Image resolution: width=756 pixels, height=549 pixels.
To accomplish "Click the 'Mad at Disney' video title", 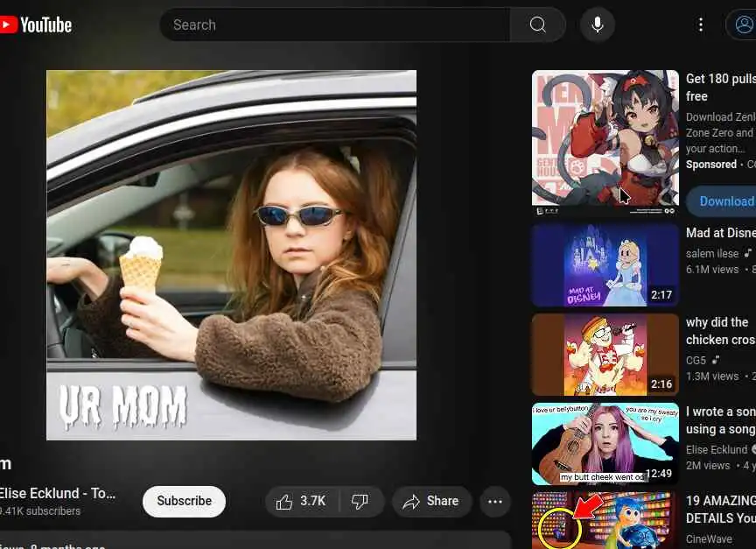I will point(721,233).
